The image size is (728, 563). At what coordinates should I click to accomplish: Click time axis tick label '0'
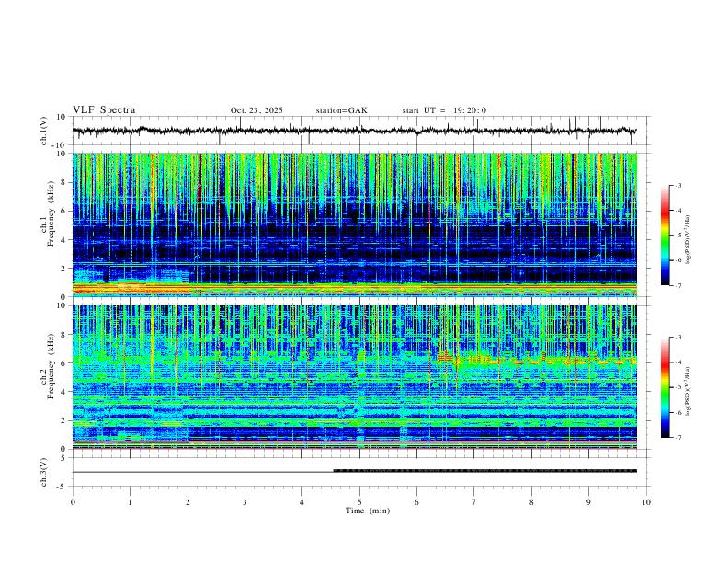pos(73,502)
